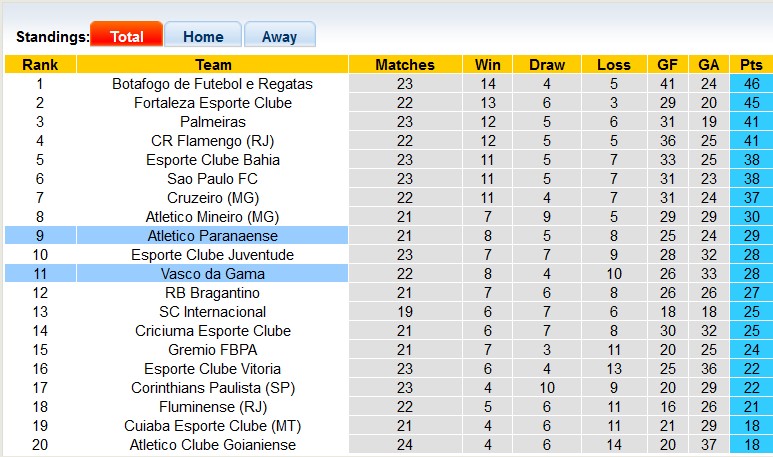
Task: Open the Home standings tab
Action: pos(202,36)
